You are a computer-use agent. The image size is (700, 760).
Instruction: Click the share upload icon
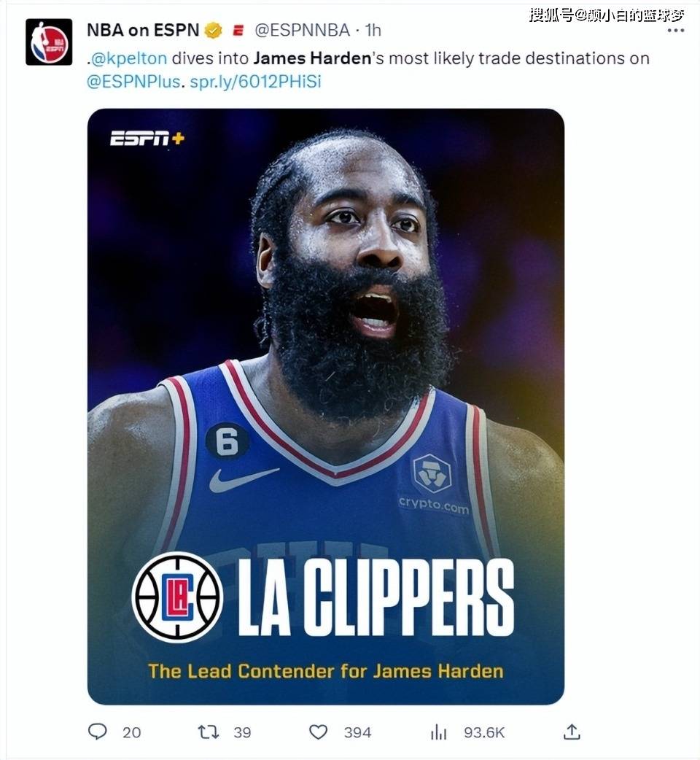tap(572, 732)
